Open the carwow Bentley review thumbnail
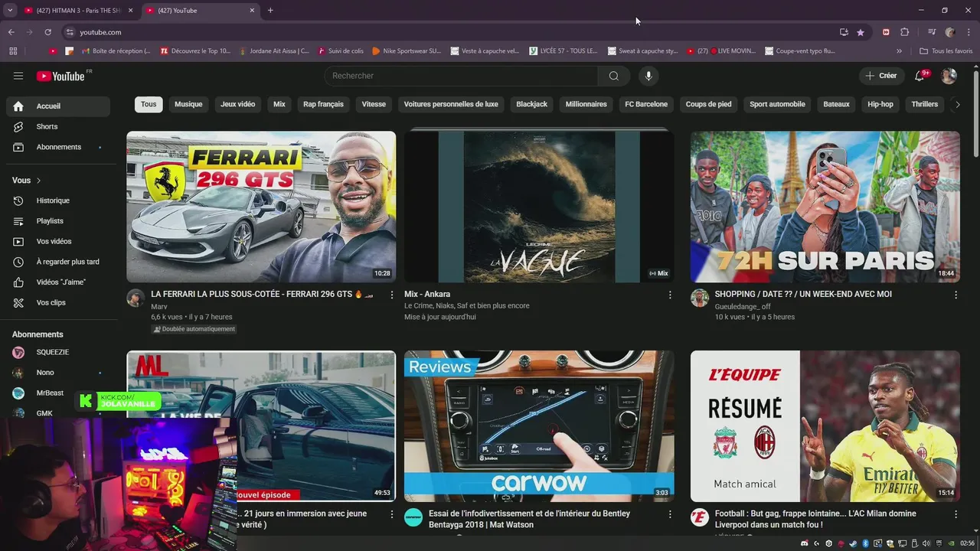The height and width of the screenshot is (551, 980). tap(539, 426)
